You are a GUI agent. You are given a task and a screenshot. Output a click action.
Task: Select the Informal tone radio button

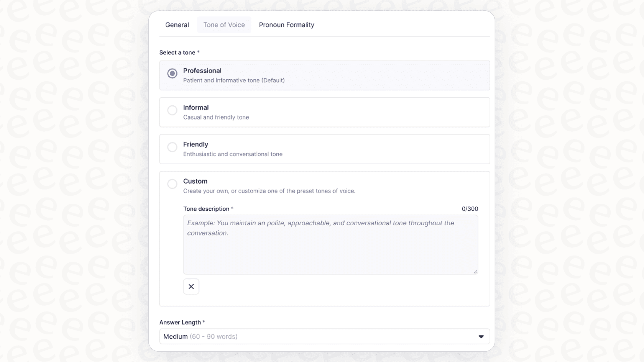tap(172, 110)
